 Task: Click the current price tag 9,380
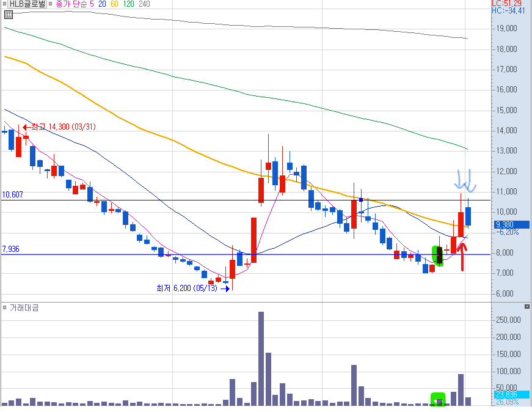pos(512,224)
